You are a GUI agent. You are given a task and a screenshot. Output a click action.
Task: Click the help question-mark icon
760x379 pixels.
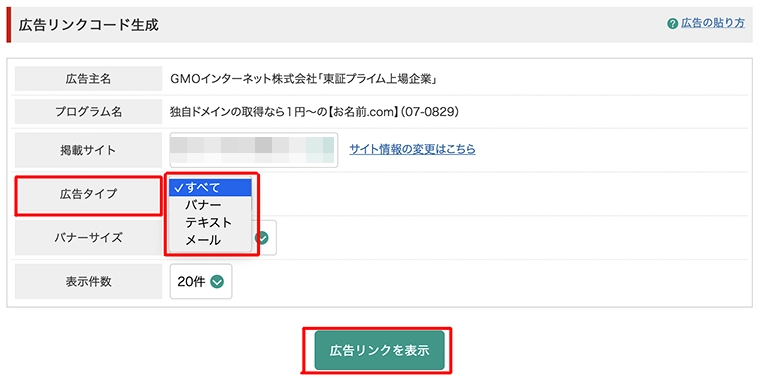[x=672, y=24]
